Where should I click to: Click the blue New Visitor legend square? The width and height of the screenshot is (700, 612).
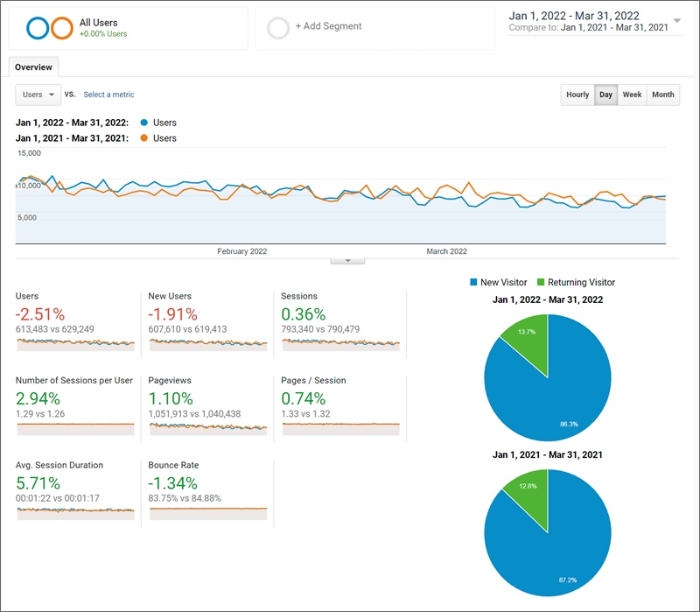(x=473, y=282)
